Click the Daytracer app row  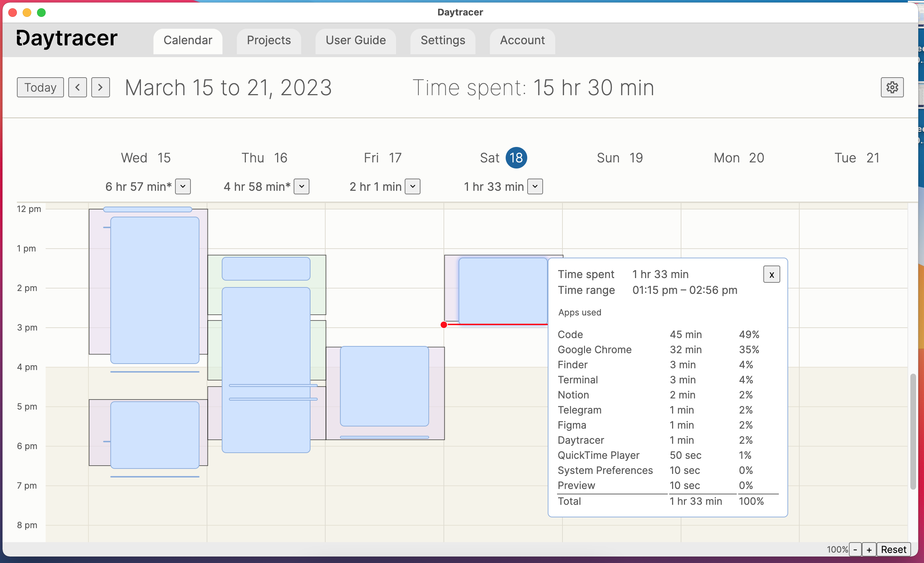[667, 440]
